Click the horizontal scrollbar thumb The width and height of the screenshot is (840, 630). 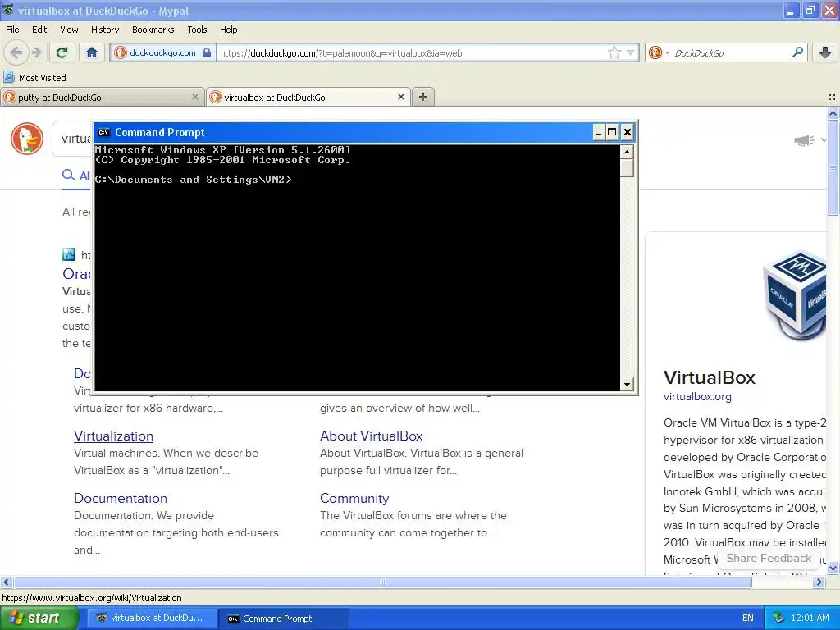[x=382, y=582]
